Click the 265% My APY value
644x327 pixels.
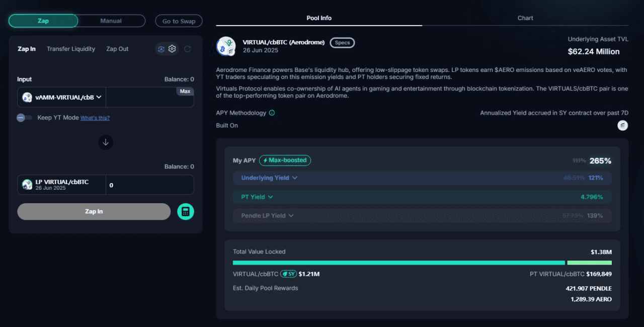tap(600, 160)
